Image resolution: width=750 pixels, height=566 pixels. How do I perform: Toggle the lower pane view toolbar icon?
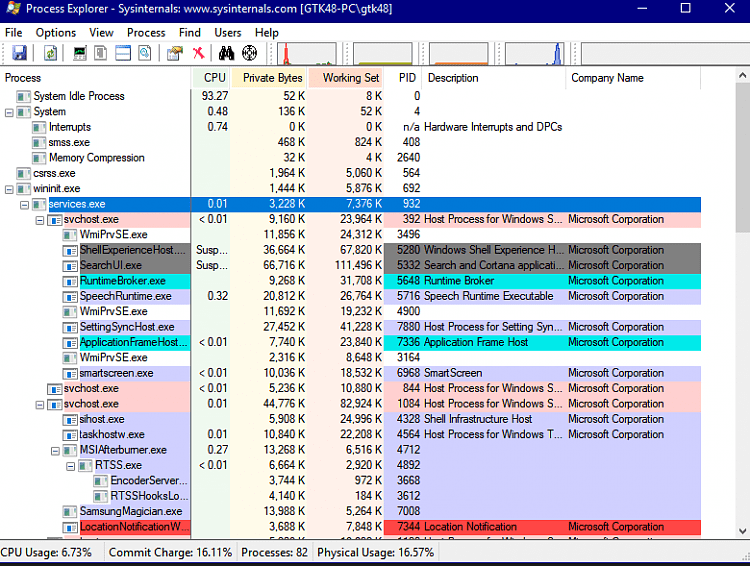(x=123, y=53)
